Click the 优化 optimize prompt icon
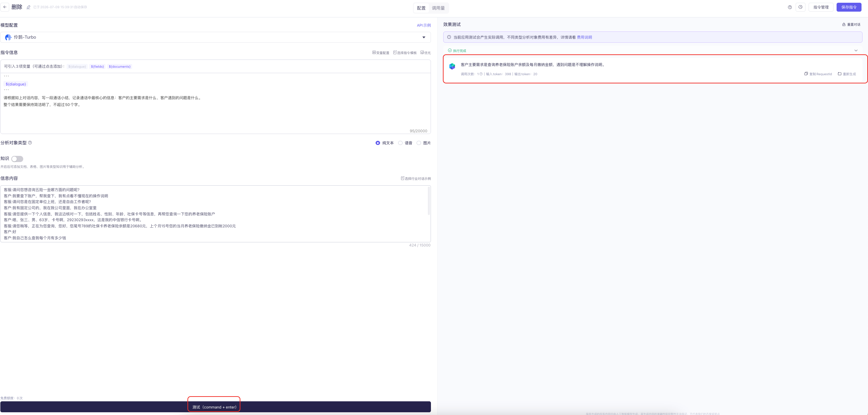The width and height of the screenshot is (868, 415). [425, 53]
